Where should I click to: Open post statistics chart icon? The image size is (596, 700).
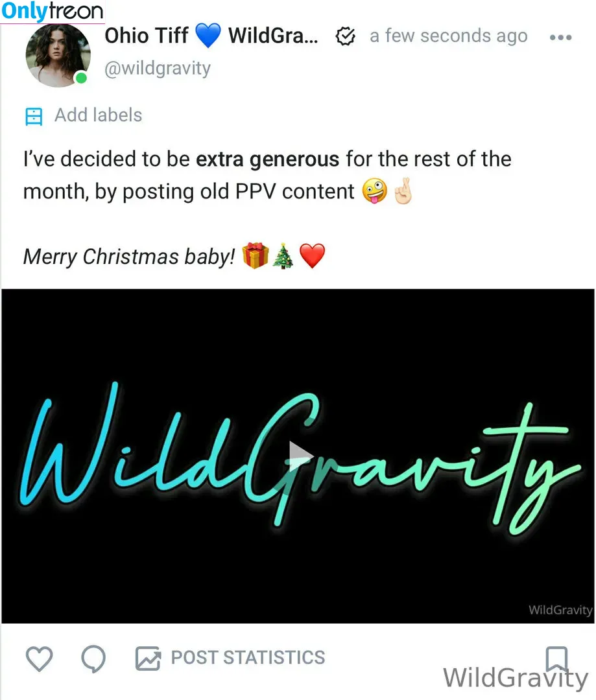coord(148,659)
